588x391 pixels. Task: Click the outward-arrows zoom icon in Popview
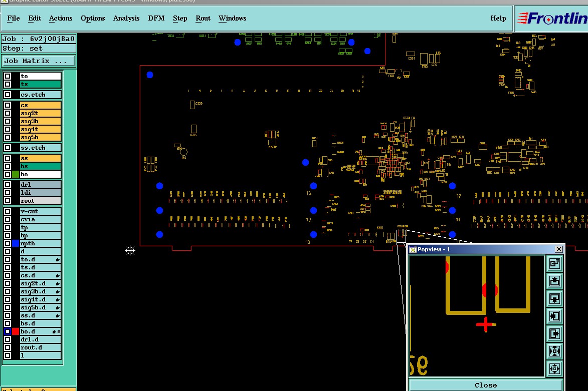554,368
